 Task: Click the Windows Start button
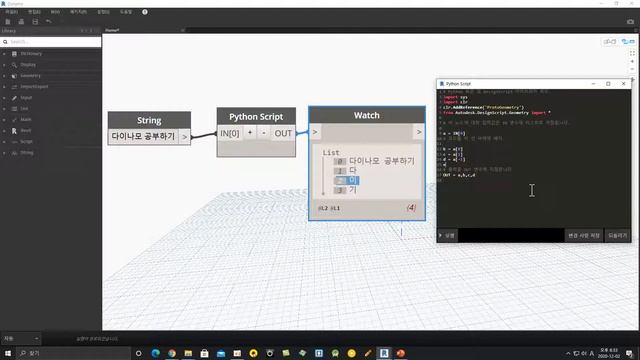[x=8, y=353]
